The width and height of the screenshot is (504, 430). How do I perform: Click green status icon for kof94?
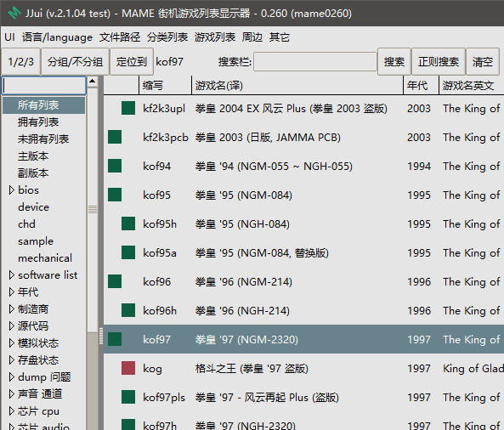coord(115,166)
